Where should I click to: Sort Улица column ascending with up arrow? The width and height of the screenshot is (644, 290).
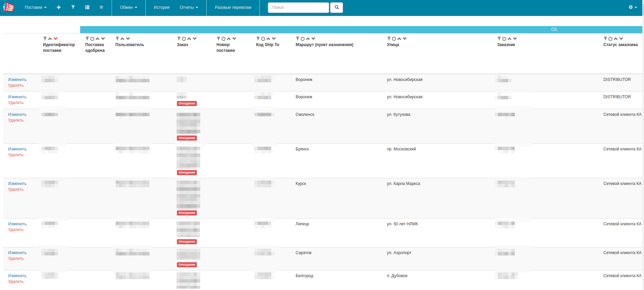click(399, 39)
